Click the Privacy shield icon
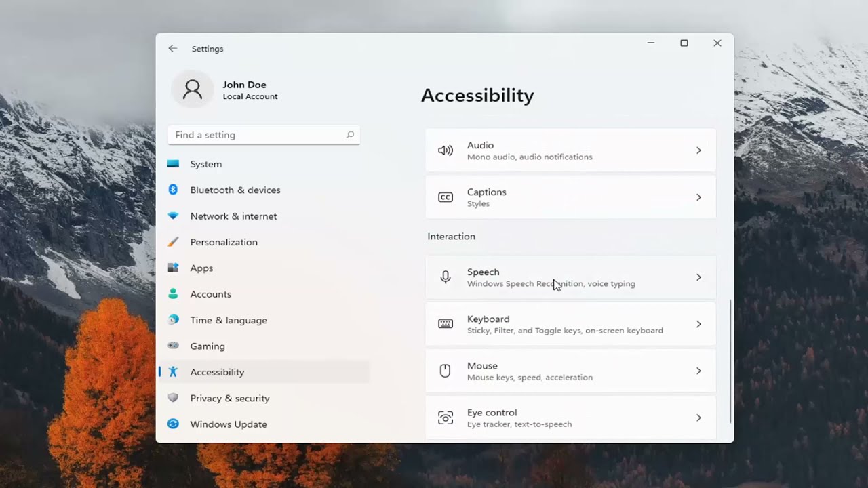Image resolution: width=868 pixels, height=488 pixels. click(173, 398)
